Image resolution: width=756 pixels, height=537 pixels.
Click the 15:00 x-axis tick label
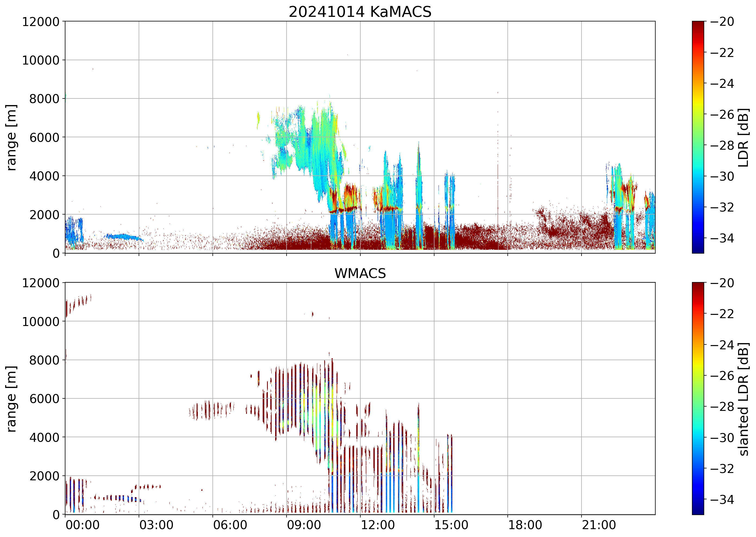click(451, 525)
